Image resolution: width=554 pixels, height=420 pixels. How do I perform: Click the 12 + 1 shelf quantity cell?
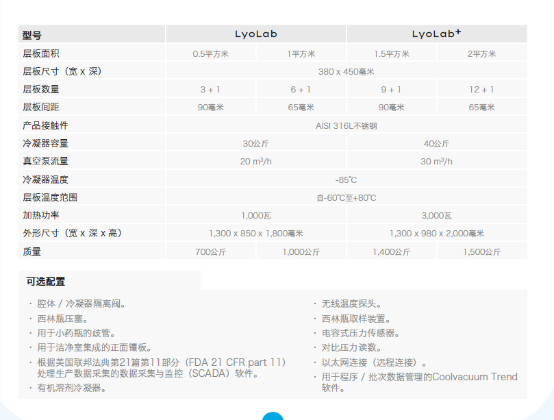(482, 89)
